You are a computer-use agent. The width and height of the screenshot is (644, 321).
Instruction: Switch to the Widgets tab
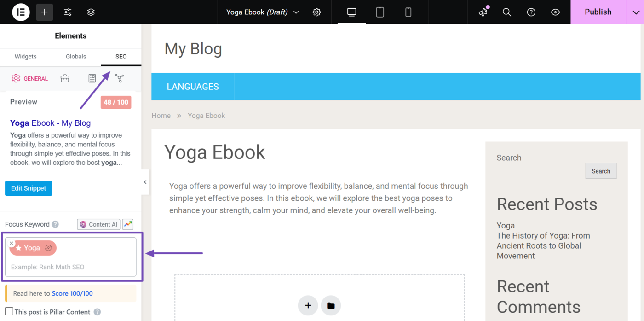(25, 57)
